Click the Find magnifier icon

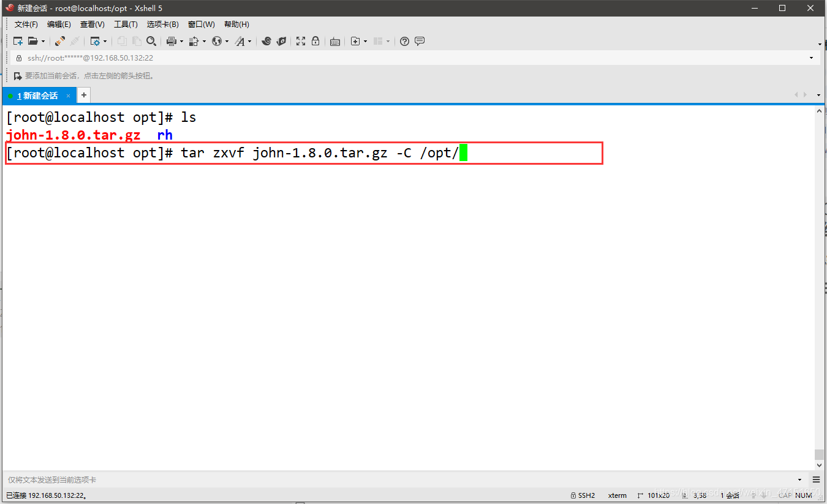(151, 41)
